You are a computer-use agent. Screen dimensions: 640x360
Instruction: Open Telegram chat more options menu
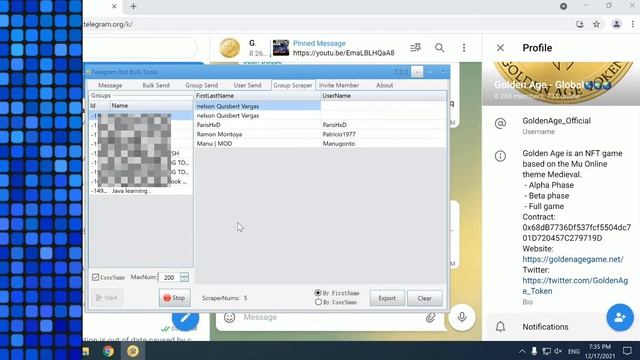[464, 48]
